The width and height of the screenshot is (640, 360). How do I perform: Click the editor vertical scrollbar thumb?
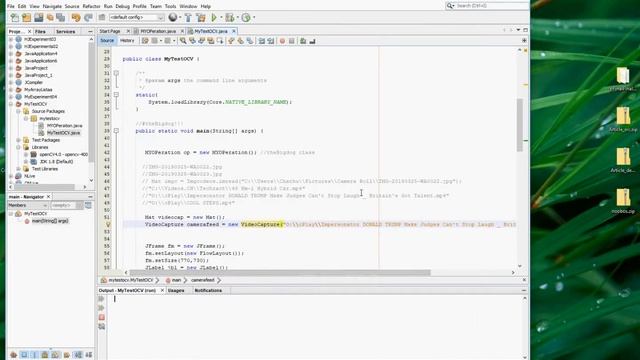point(520,125)
